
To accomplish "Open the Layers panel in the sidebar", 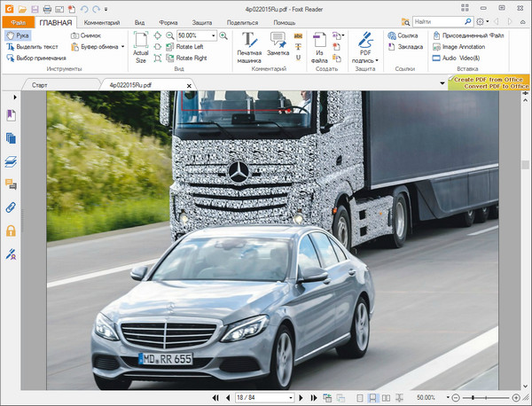I will point(12,161).
